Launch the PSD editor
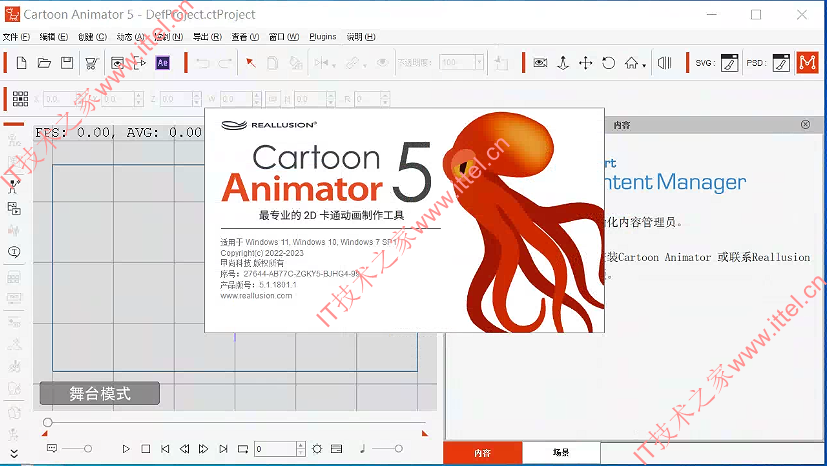 pos(781,63)
